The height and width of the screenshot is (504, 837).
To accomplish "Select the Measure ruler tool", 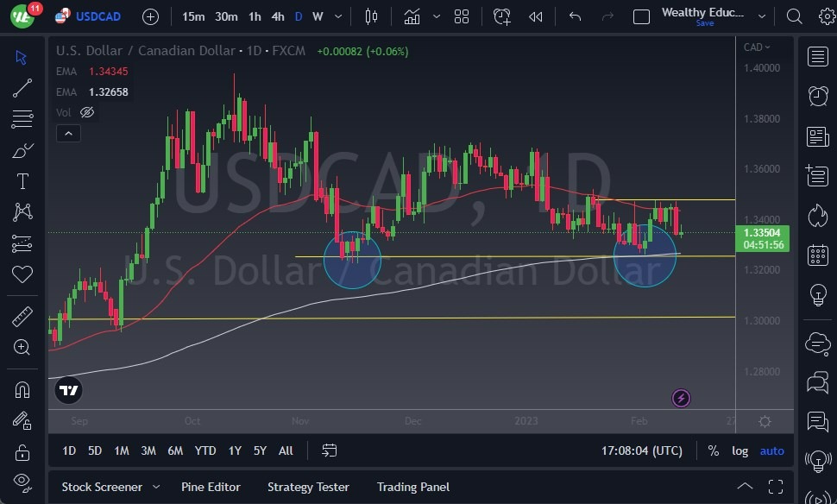I will [22, 317].
